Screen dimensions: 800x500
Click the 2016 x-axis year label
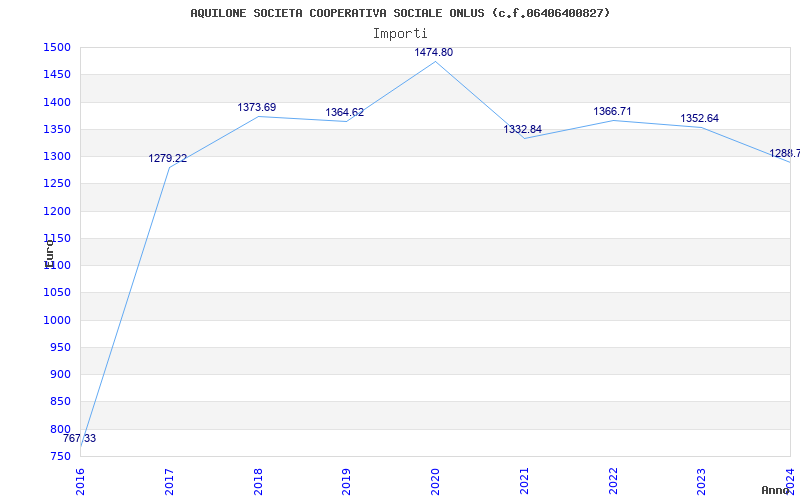[81, 481]
